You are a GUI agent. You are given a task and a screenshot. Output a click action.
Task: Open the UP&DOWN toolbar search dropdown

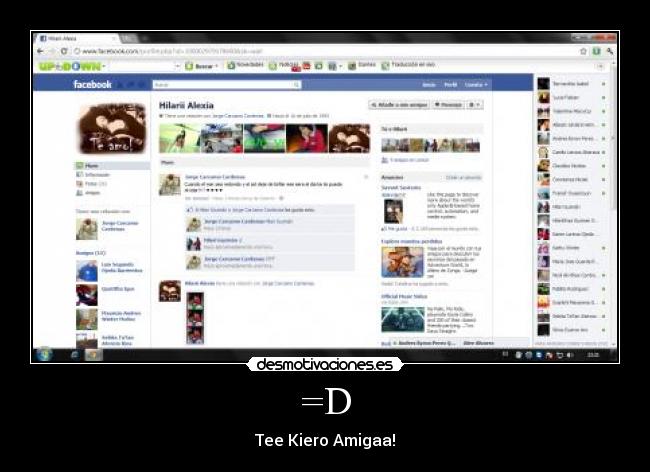177,66
